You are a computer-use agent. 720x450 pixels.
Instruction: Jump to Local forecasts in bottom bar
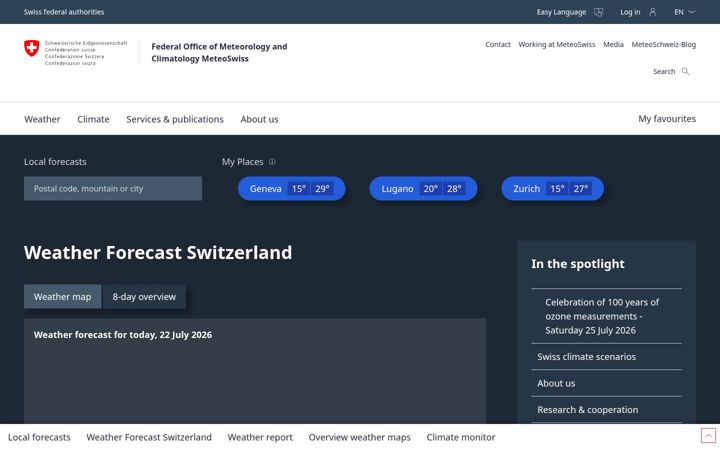39,437
